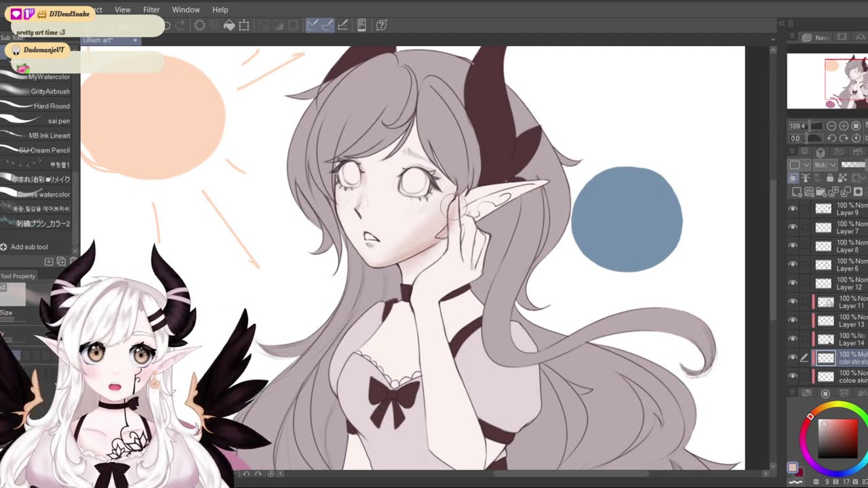Select Layer 12 in the layer list
Screen dimensions: 868x488
pyautogui.click(x=840, y=283)
